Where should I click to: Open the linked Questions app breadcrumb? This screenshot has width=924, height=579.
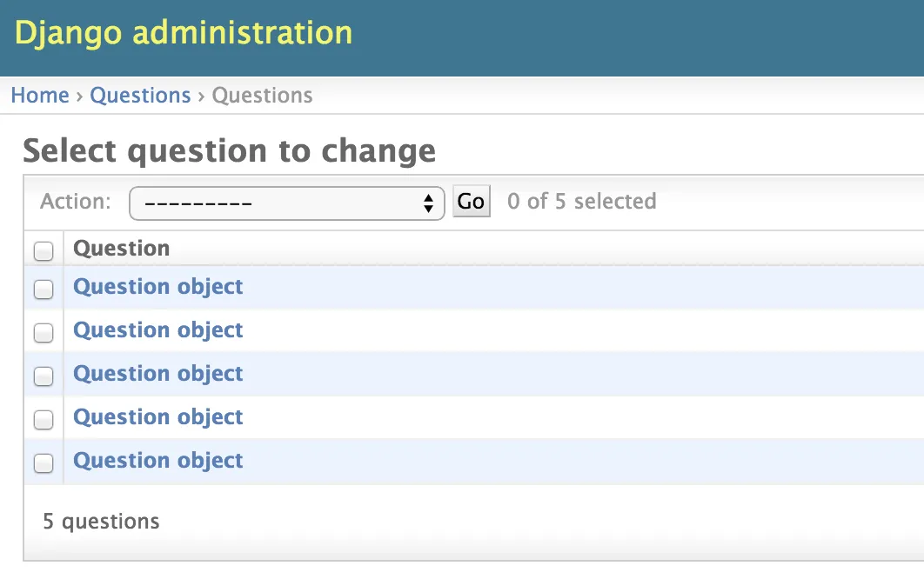click(x=140, y=96)
